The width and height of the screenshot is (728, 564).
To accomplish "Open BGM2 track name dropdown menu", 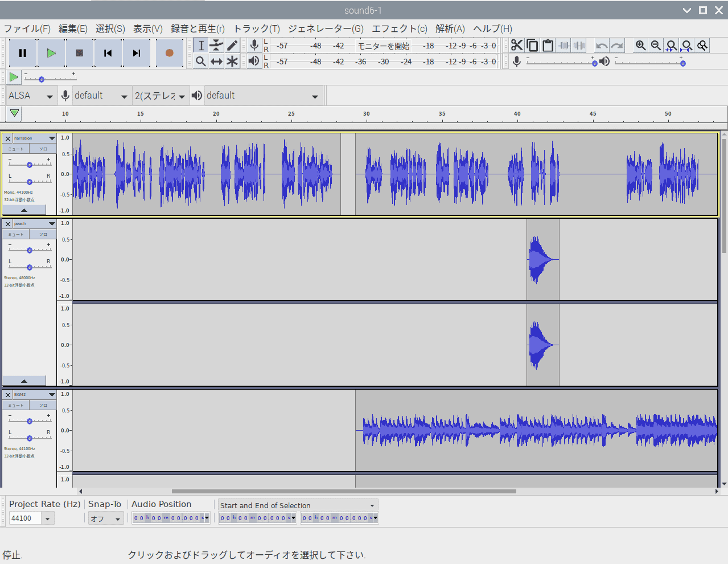I will tap(35, 395).
